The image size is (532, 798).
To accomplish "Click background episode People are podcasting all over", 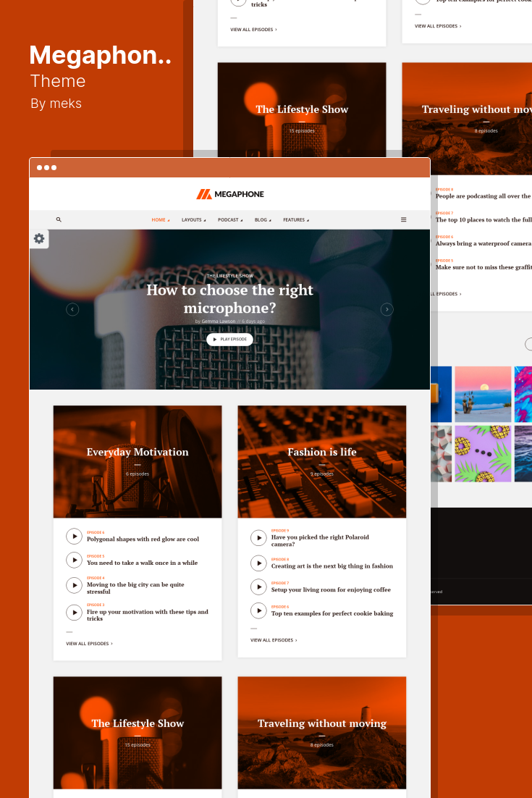I will (484, 196).
